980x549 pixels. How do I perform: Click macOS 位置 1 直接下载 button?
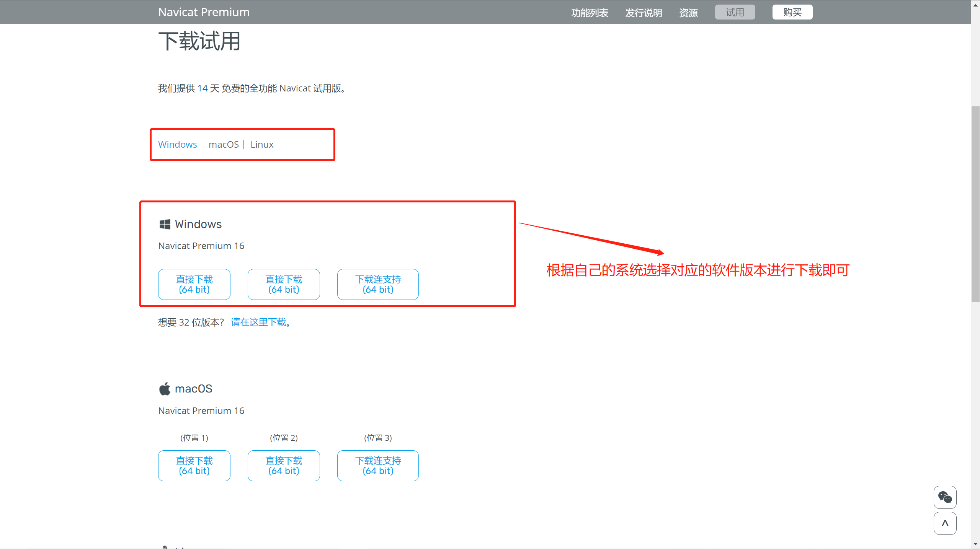(194, 466)
